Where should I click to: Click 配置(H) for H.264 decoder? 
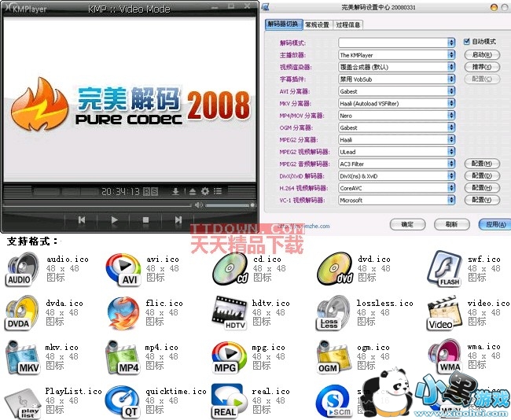click(482, 187)
